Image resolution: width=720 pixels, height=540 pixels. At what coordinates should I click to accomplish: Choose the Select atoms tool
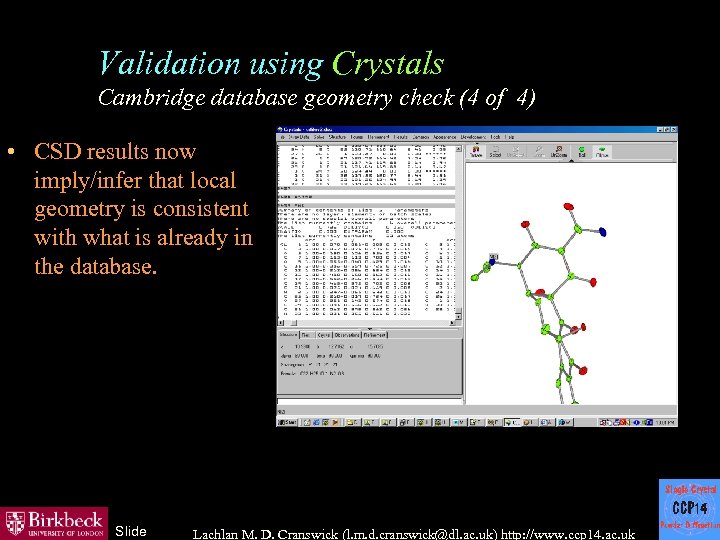[x=495, y=152]
